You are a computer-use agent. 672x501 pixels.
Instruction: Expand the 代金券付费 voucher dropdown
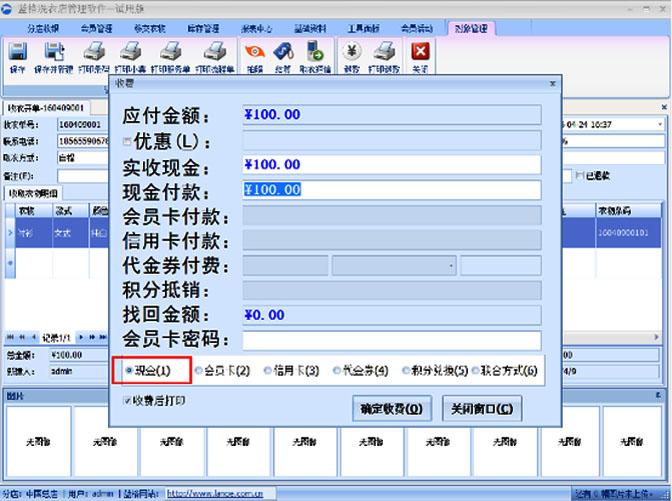click(451, 265)
